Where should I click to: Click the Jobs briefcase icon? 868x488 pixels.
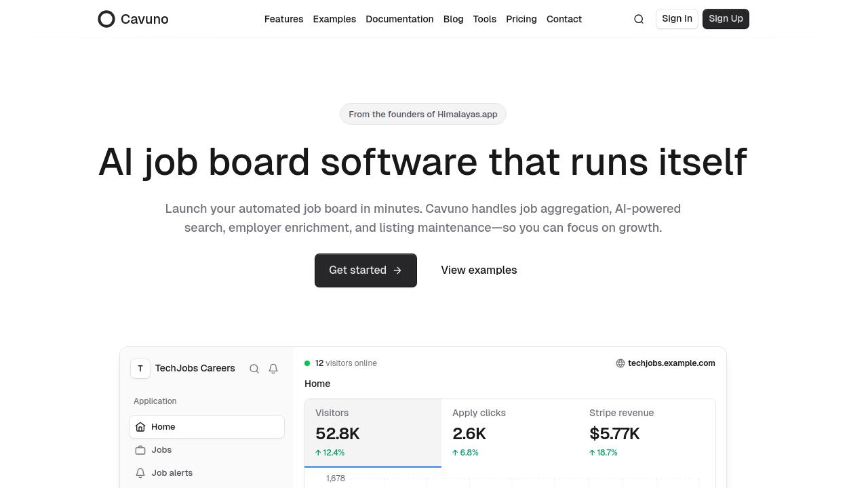click(x=140, y=450)
